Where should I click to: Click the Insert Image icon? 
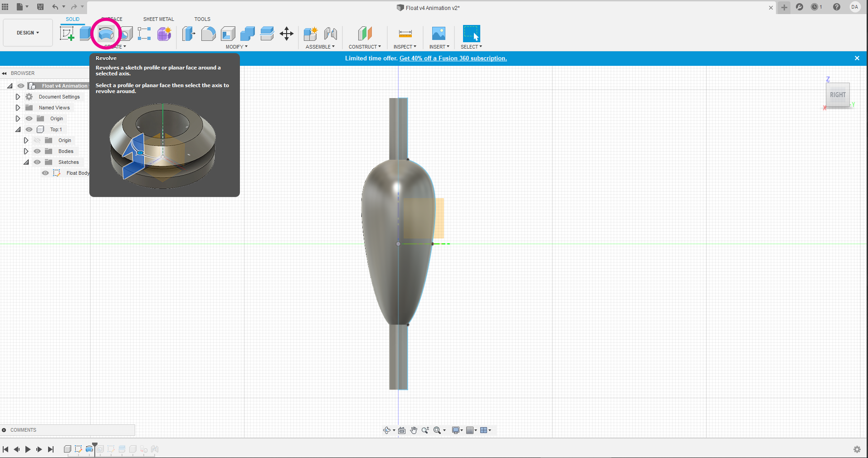coord(439,34)
